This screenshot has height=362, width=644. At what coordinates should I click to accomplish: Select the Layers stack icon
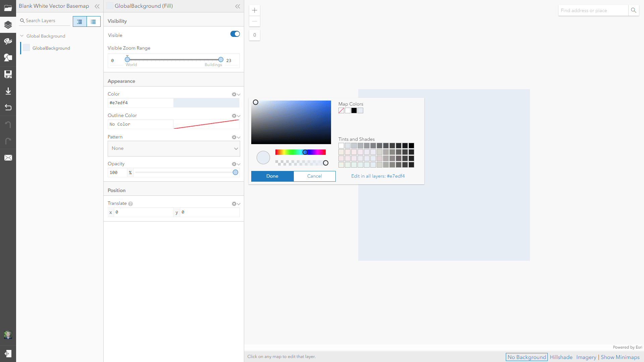pyautogui.click(x=8, y=25)
